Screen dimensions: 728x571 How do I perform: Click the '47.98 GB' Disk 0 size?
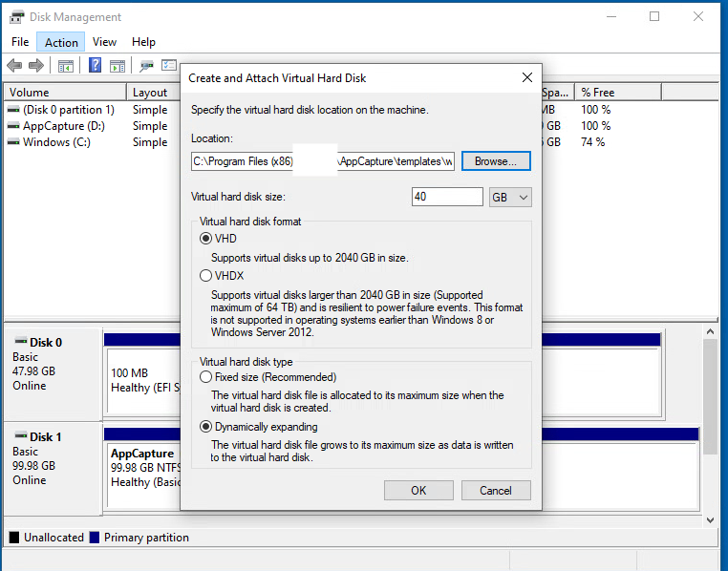(33, 371)
